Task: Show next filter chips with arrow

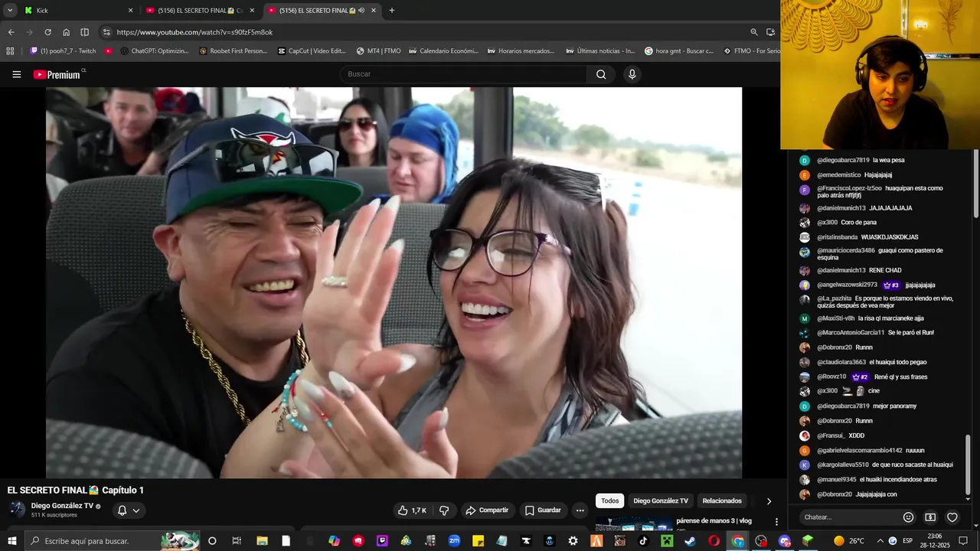Action: pyautogui.click(x=769, y=501)
